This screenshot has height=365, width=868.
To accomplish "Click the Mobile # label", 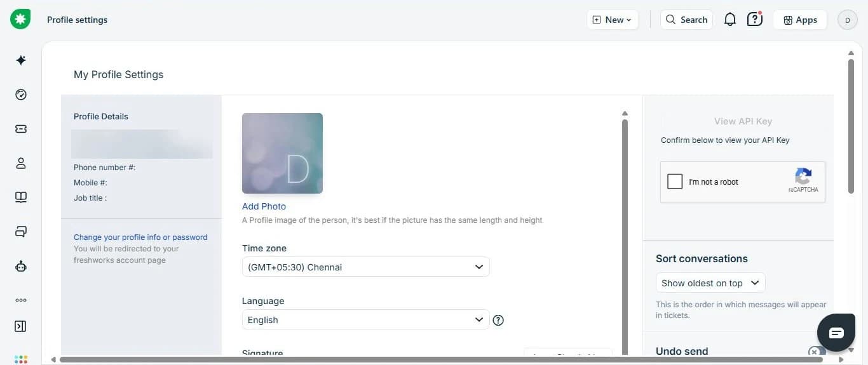I will pyautogui.click(x=90, y=183).
